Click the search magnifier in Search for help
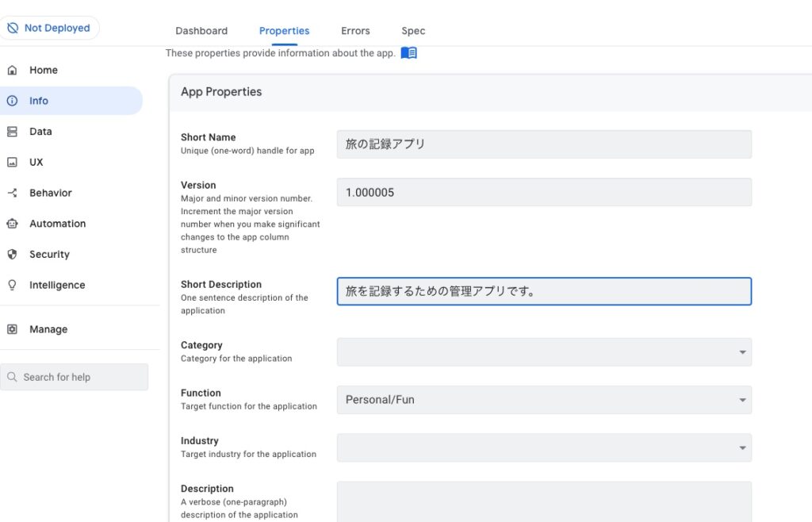The height and width of the screenshot is (522, 812). (13, 377)
